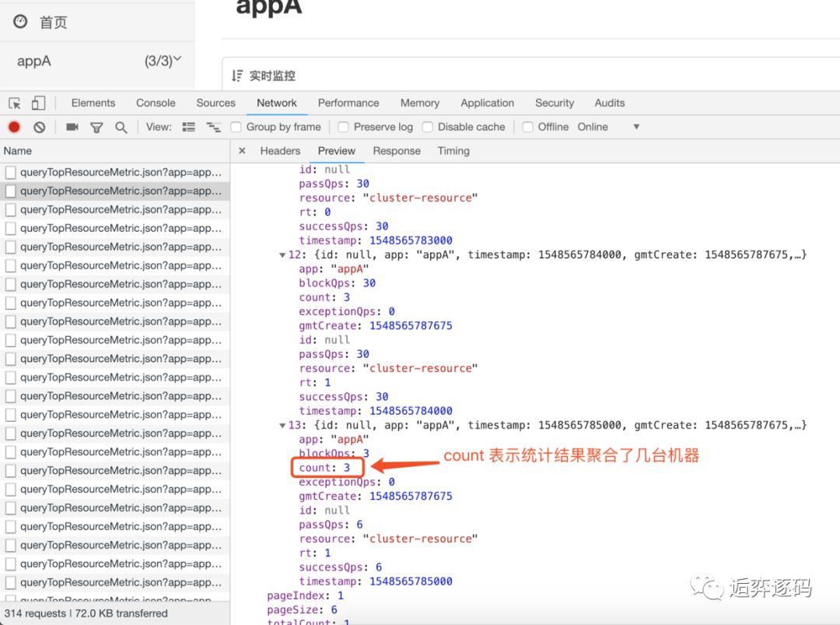Go to 首页 in sidebar
The height and width of the screenshot is (625, 840).
(54, 23)
